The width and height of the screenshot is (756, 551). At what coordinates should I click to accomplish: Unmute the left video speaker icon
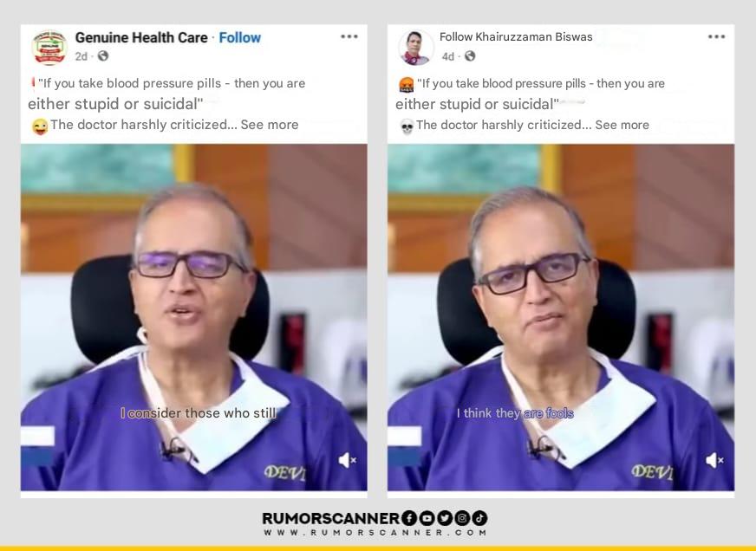(347, 460)
